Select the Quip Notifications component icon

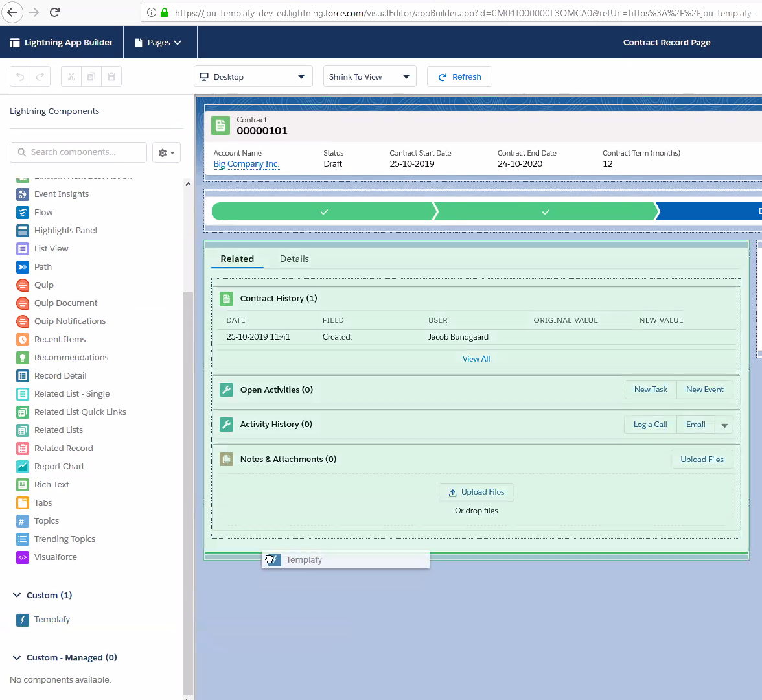point(22,321)
